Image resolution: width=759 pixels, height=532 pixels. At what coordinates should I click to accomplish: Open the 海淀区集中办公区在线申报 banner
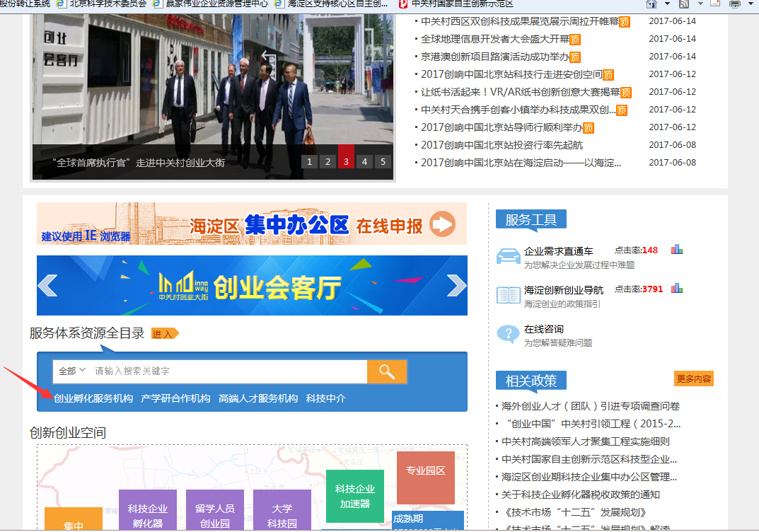point(252,224)
